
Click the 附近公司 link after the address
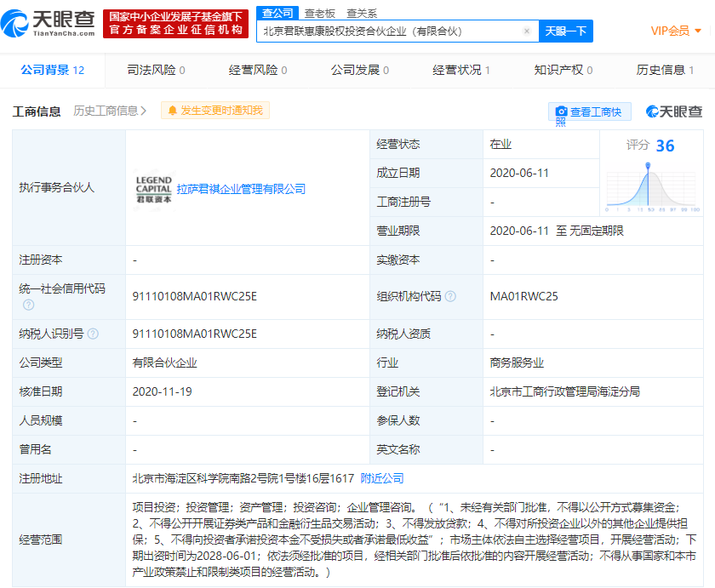382,478
